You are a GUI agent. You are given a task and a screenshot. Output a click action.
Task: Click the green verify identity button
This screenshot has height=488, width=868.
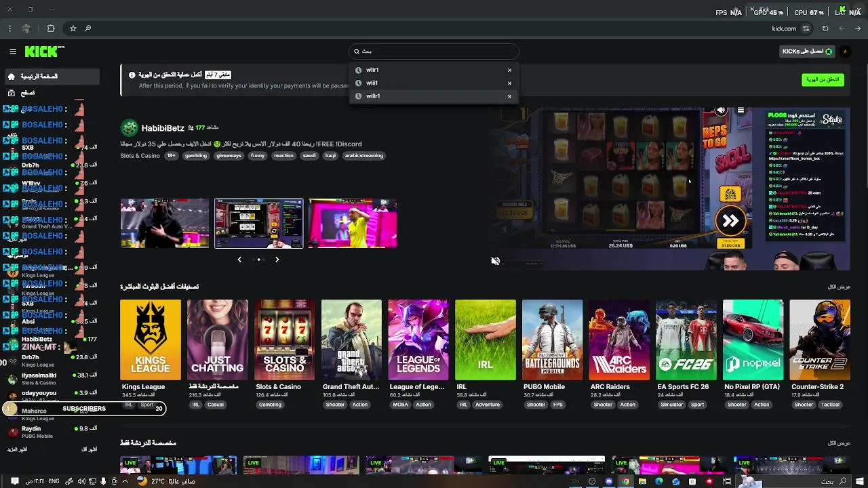823,79
